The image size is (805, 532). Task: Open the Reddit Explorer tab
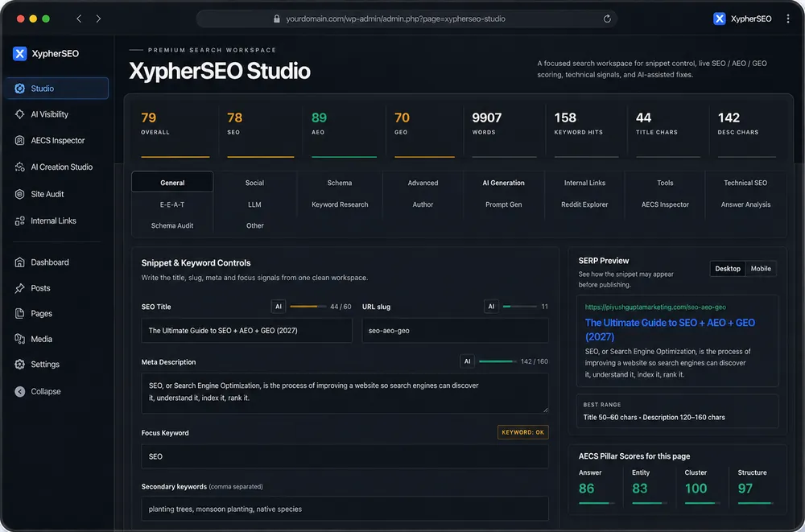click(x=584, y=204)
